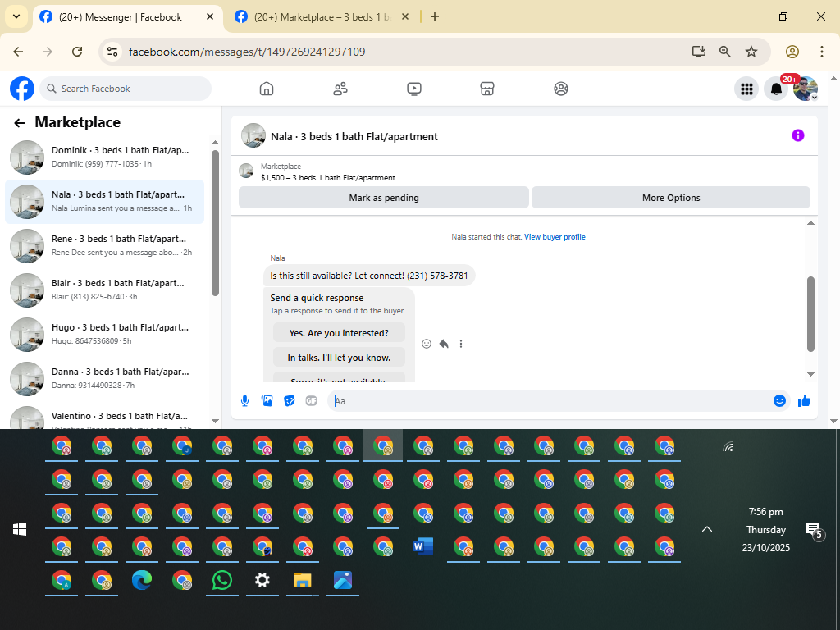Open more options dots beside Nala's message
The image size is (840, 630).
[x=461, y=344]
